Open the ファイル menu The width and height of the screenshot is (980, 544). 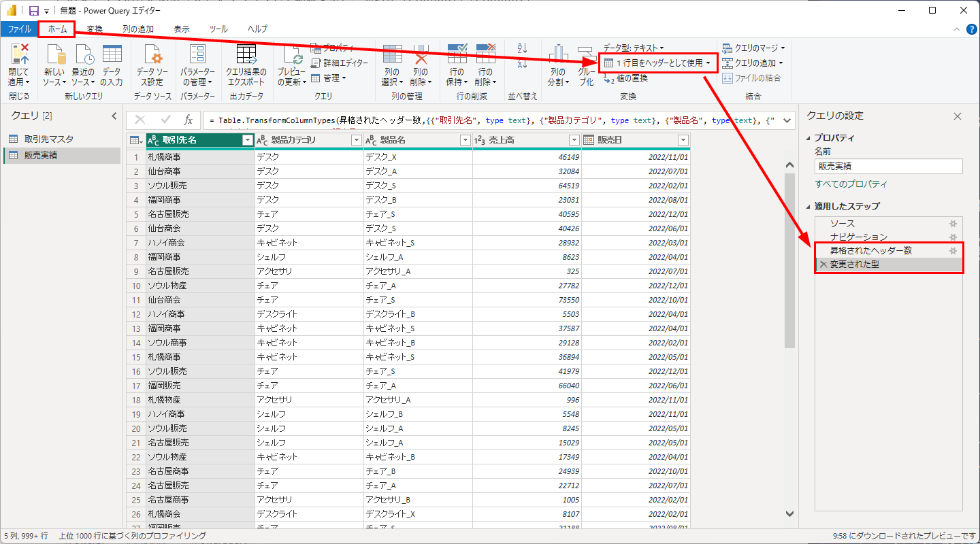[19, 29]
